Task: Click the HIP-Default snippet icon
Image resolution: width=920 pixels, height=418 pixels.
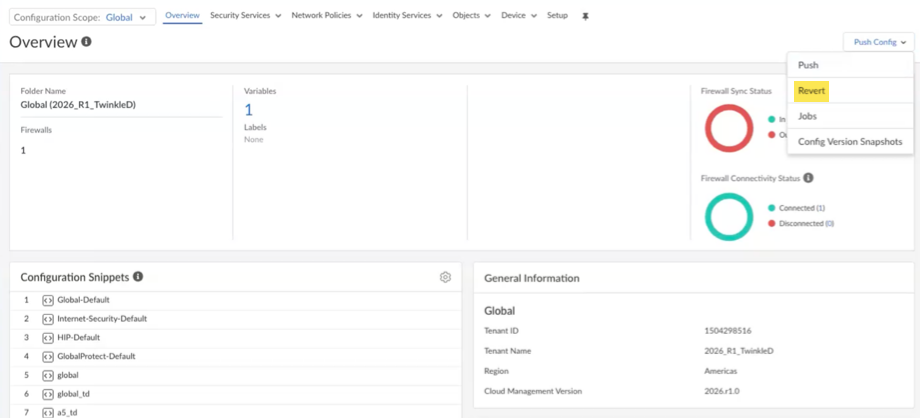Action: 47,337
